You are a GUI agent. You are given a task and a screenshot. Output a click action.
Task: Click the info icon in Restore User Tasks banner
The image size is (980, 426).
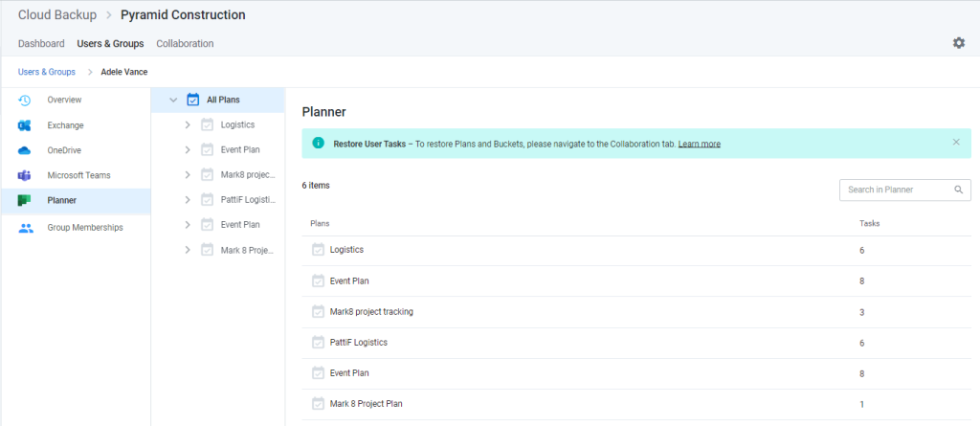[x=318, y=143]
